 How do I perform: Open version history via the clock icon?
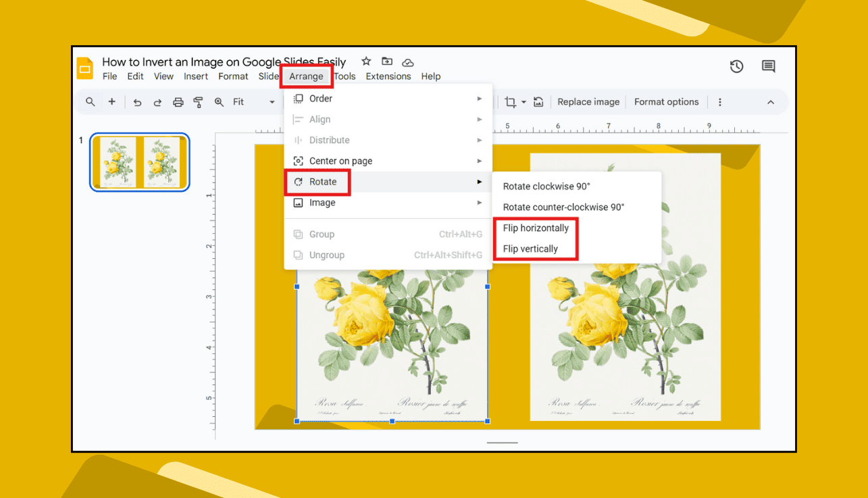(736, 66)
